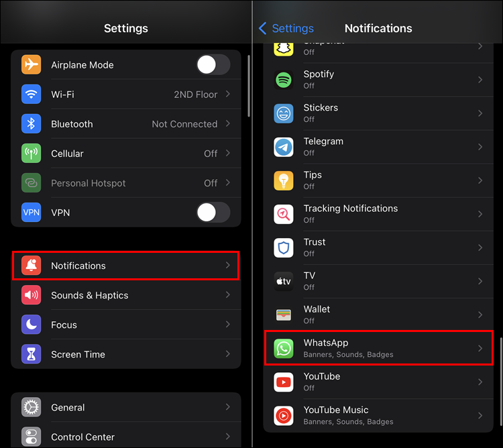Open Telegram notification settings chevron
Image resolution: width=503 pixels, height=448 pixels.
click(x=480, y=147)
